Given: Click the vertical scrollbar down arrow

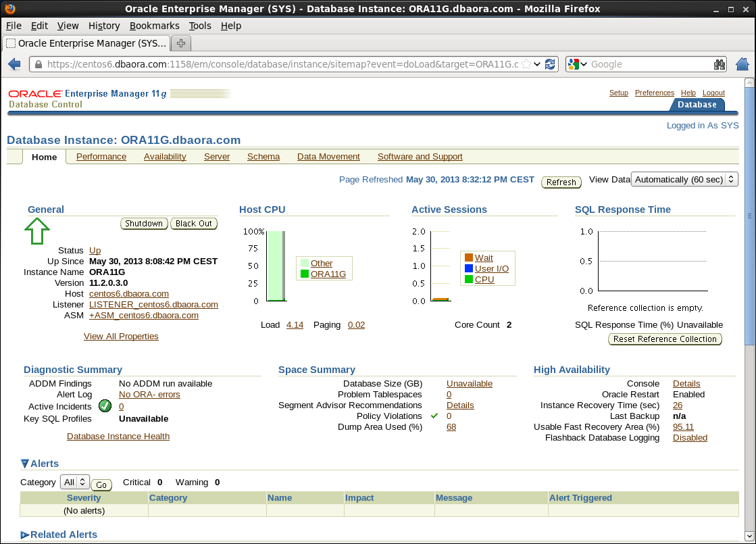Looking at the screenshot, I should pyautogui.click(x=749, y=536).
